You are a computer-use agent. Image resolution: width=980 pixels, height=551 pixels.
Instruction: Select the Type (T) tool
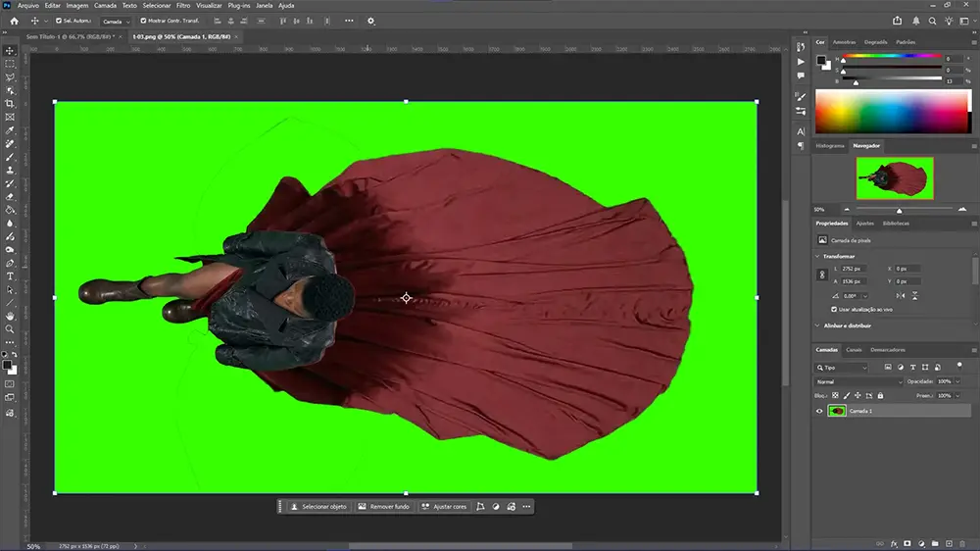coord(11,276)
